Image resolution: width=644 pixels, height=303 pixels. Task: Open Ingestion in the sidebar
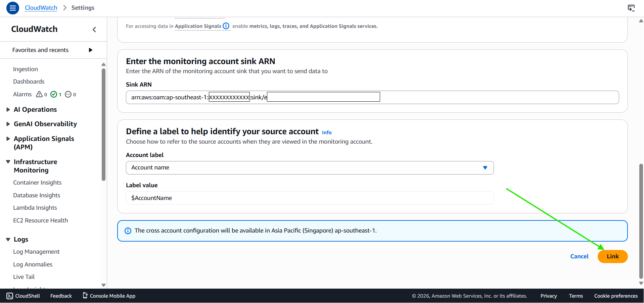(x=26, y=69)
